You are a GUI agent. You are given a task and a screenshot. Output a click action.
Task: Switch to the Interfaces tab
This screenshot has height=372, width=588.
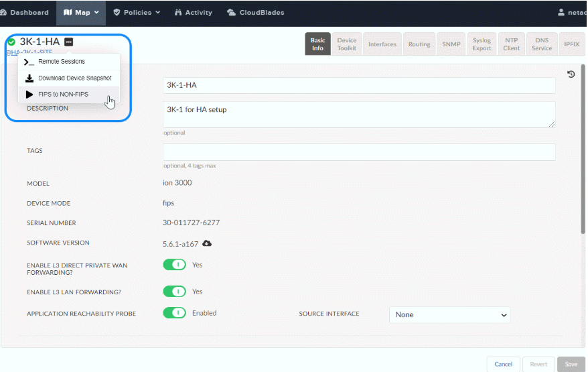382,44
